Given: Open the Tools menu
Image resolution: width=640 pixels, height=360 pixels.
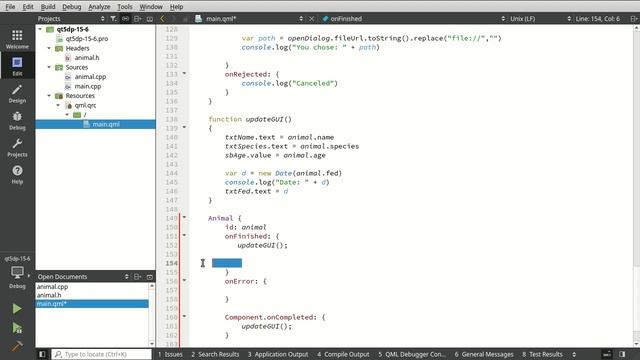Looking at the screenshot, I should 124,7.
